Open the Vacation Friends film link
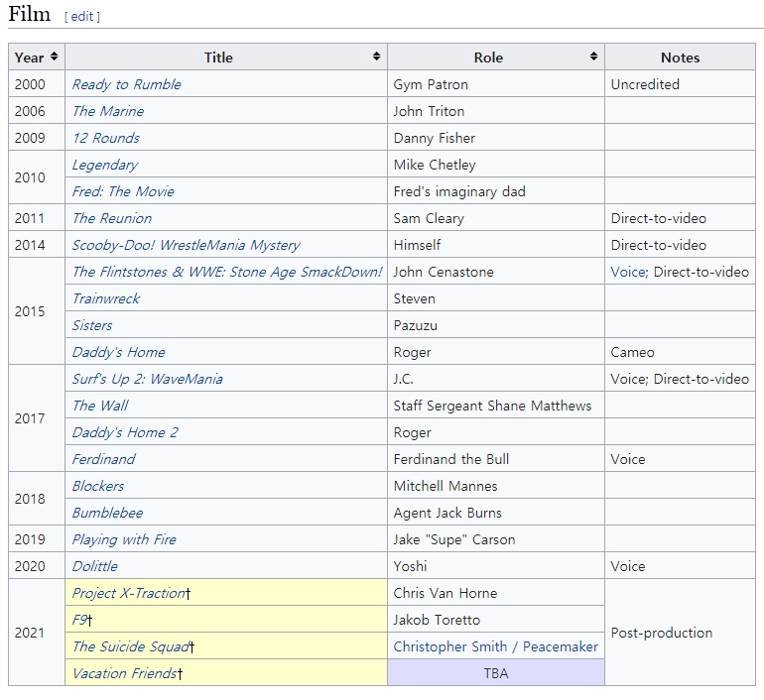The image size is (764, 700). [125, 673]
